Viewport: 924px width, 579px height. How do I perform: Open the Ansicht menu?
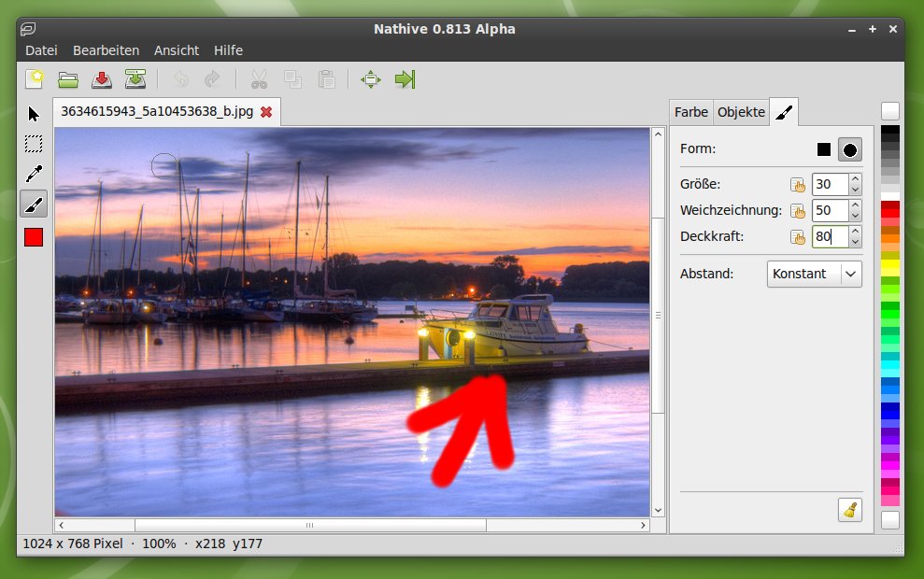point(177,50)
